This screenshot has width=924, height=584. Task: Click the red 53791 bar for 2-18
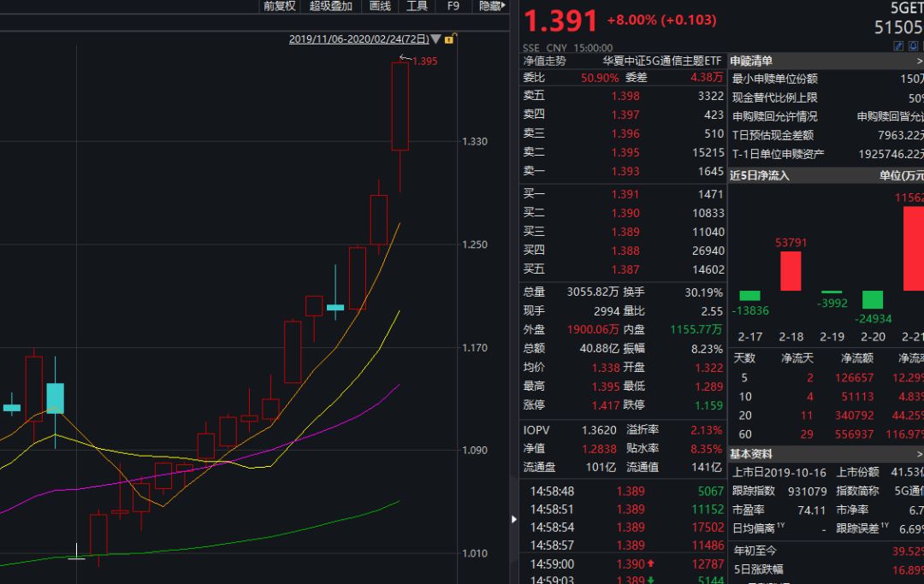791,271
